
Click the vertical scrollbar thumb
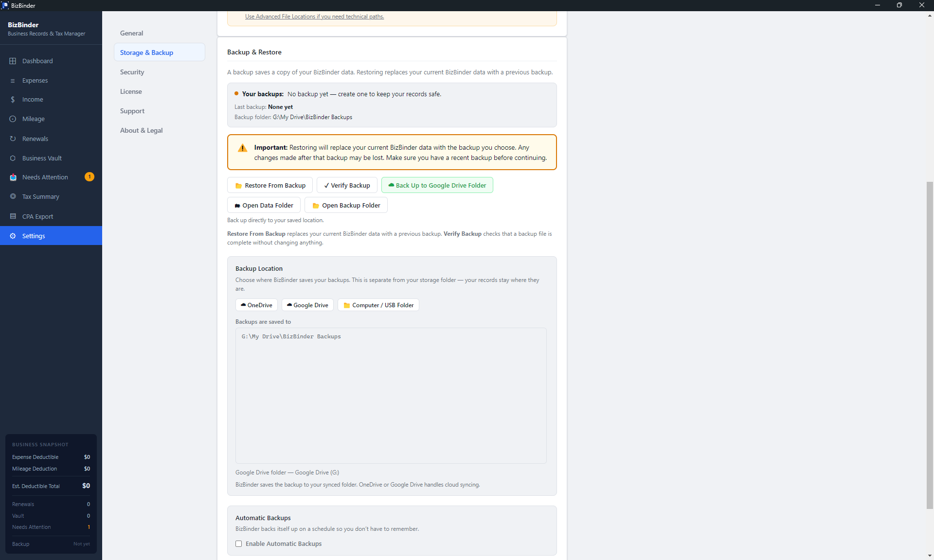(x=930, y=345)
